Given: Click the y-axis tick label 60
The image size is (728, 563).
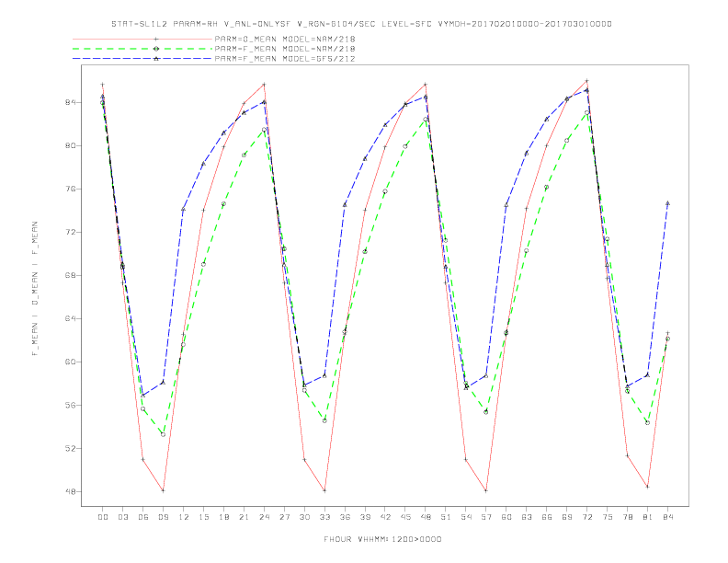Looking at the screenshot, I should point(71,362).
